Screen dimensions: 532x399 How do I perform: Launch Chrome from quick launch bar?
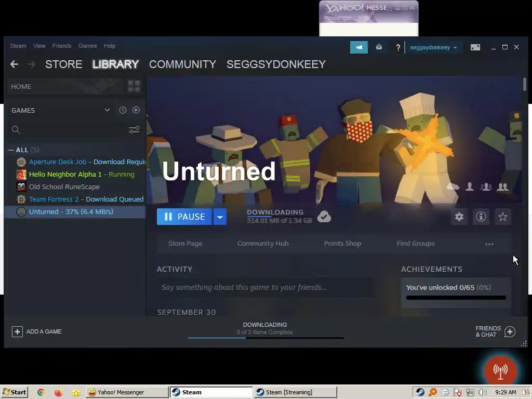click(x=41, y=392)
